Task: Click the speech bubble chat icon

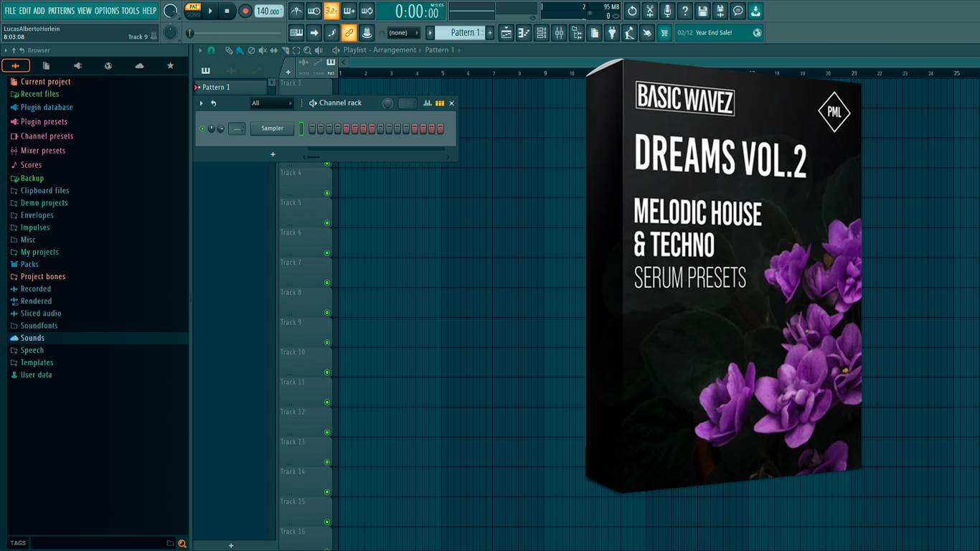Action: coord(738,11)
